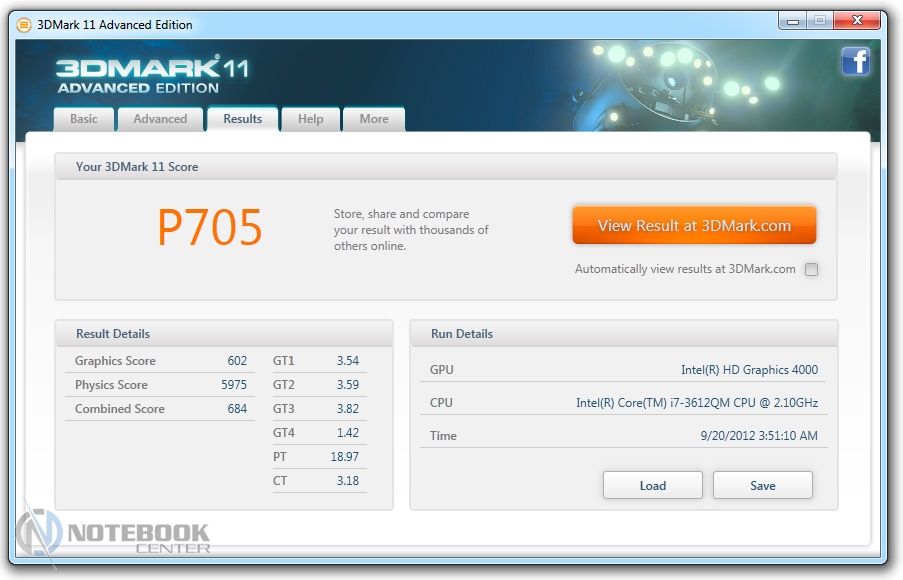
Task: Enable automatically view results at 3DMark.com
Action: 811,269
